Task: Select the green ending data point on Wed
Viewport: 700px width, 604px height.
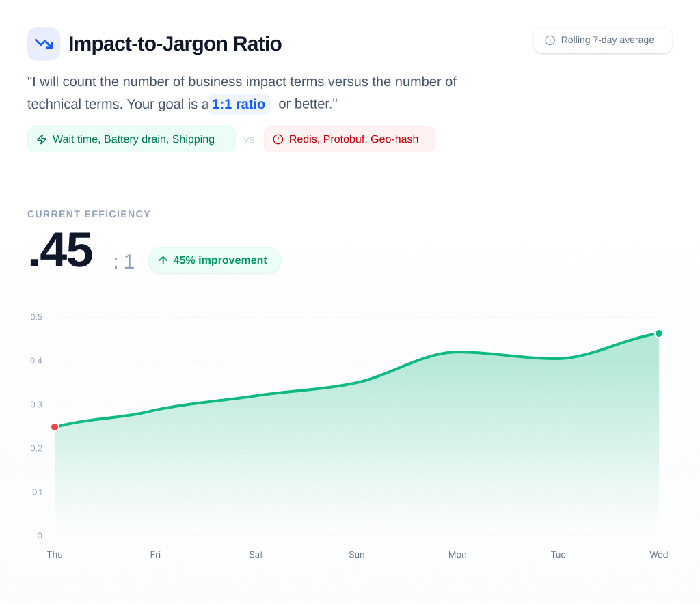Action: 658,333
